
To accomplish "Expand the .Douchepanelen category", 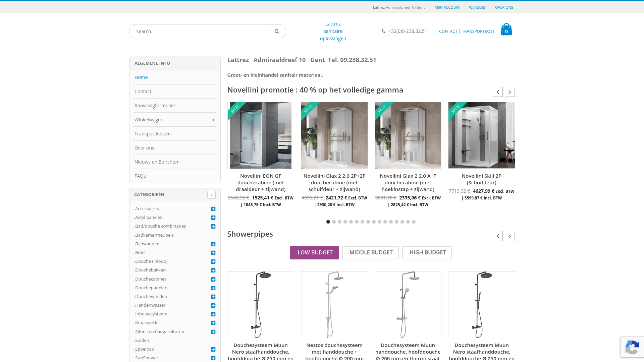I will 213,288.
